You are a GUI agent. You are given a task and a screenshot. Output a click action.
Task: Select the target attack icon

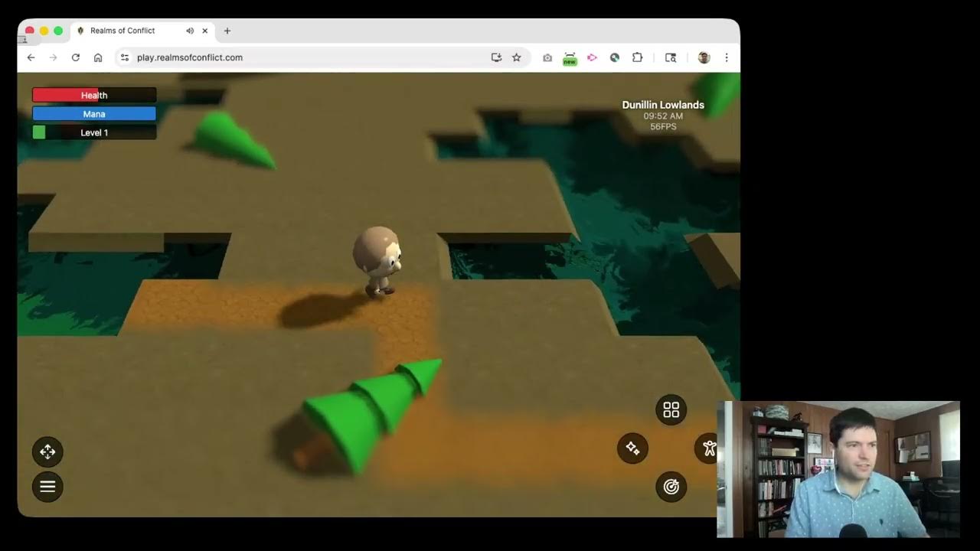pos(671,487)
